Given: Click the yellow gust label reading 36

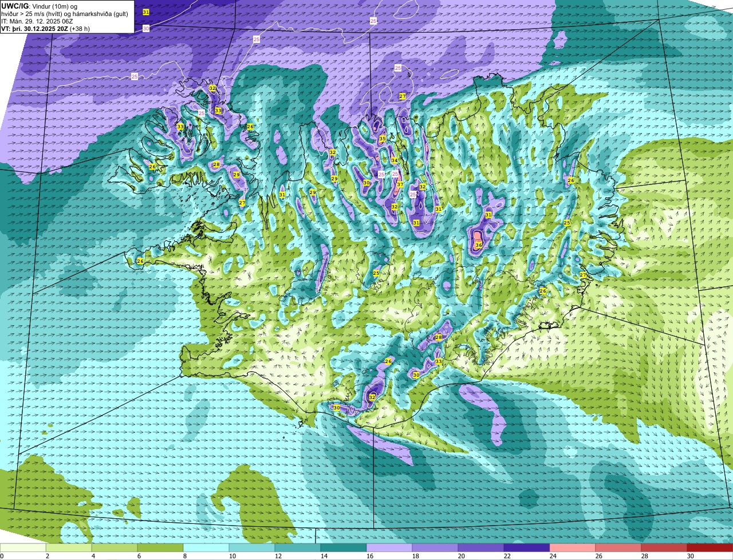Looking at the screenshot, I should 479,245.
